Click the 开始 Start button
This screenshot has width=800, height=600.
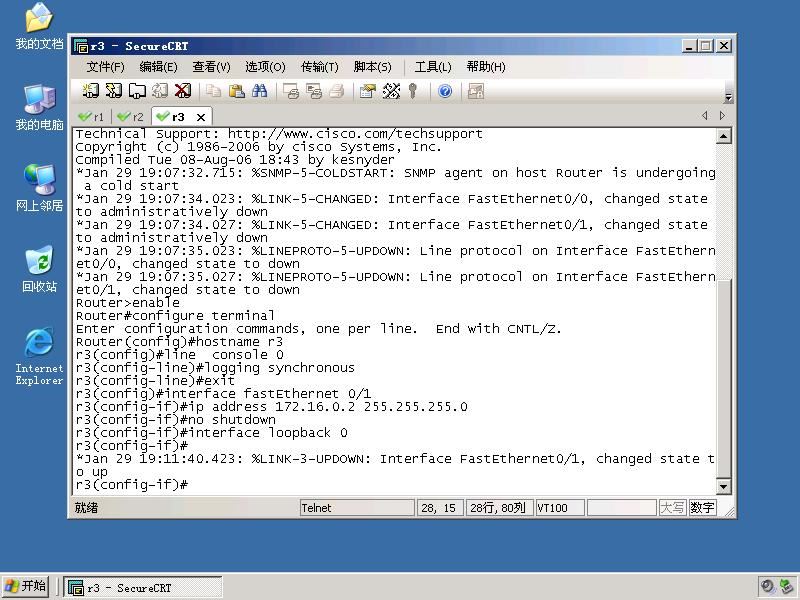[26, 586]
